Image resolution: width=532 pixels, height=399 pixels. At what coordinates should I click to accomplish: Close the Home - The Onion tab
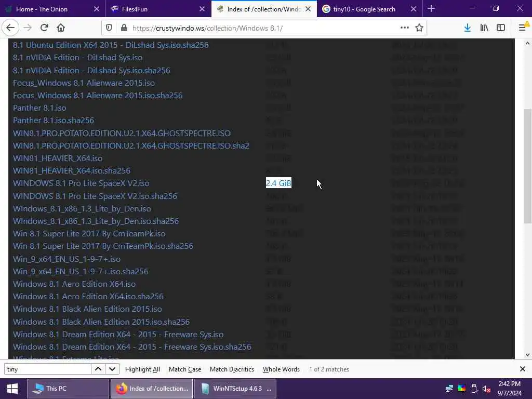pos(96,9)
